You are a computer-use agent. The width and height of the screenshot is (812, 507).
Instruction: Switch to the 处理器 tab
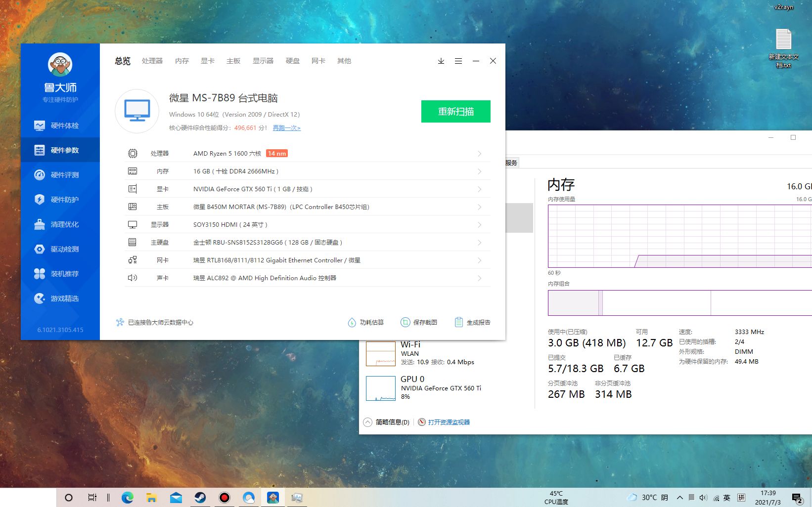pyautogui.click(x=152, y=61)
